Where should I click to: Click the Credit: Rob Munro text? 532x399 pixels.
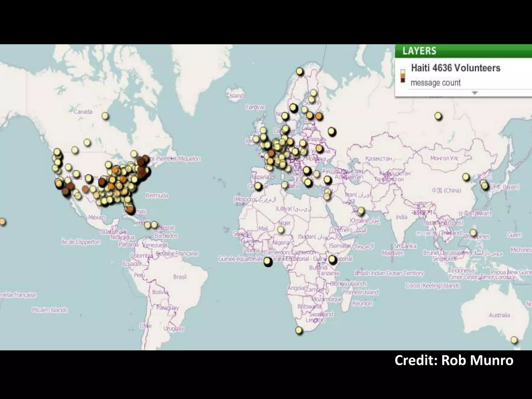tap(454, 360)
